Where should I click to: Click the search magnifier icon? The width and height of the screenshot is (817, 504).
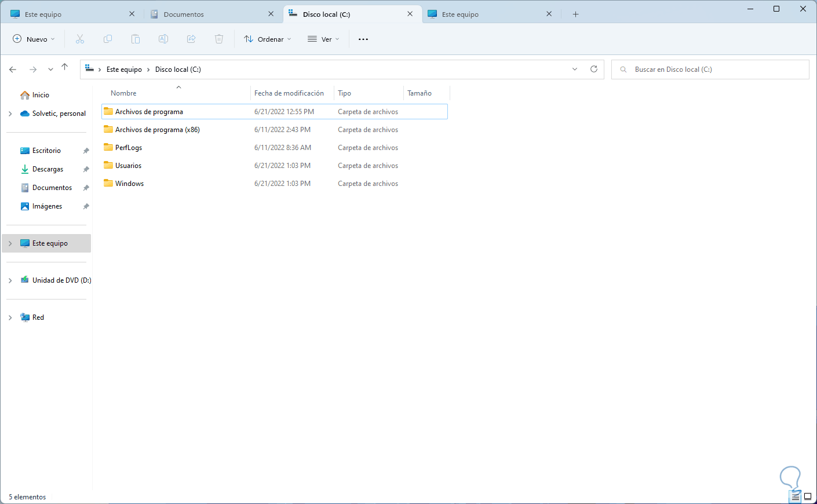coord(623,70)
